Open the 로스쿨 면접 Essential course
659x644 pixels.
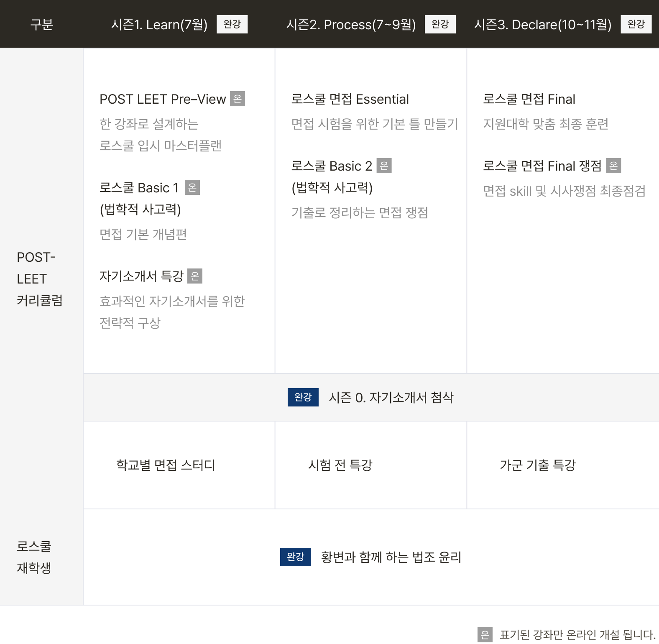[x=350, y=100]
